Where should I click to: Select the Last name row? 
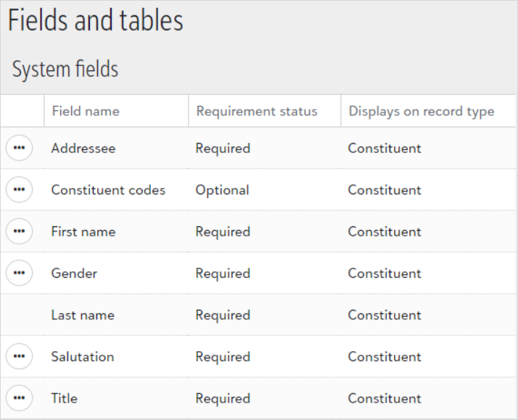coord(258,315)
